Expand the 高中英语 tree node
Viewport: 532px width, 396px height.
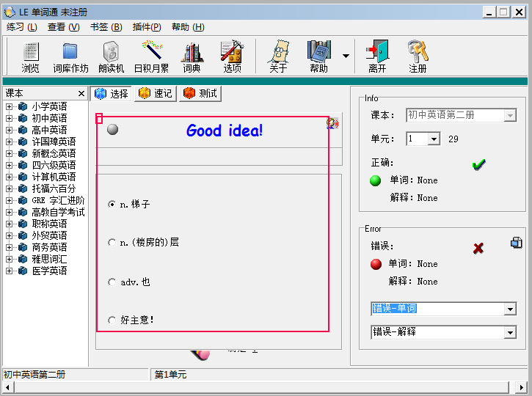pos(9,130)
